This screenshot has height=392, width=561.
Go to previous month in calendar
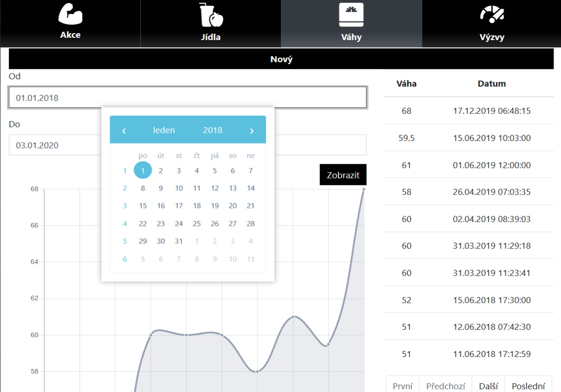[124, 131]
